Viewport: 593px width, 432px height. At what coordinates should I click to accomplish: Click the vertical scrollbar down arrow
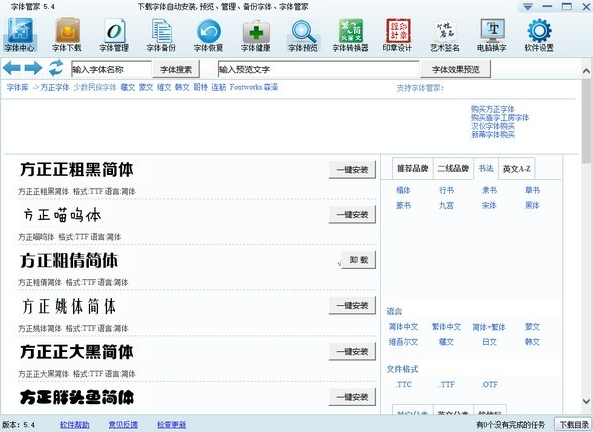(586, 401)
